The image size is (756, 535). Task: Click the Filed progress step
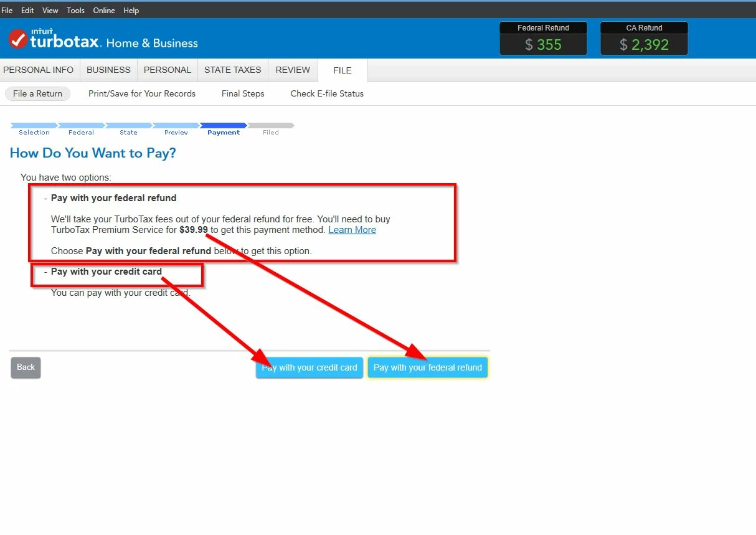point(271,129)
